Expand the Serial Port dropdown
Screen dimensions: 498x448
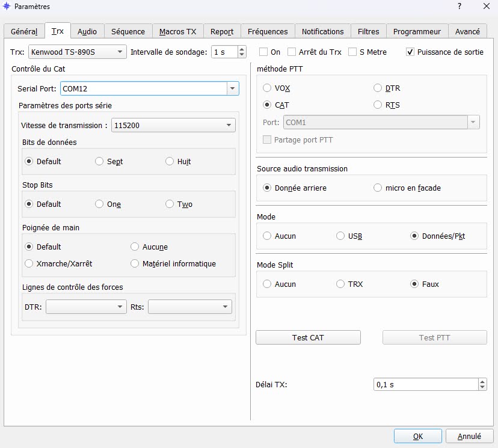[233, 88]
